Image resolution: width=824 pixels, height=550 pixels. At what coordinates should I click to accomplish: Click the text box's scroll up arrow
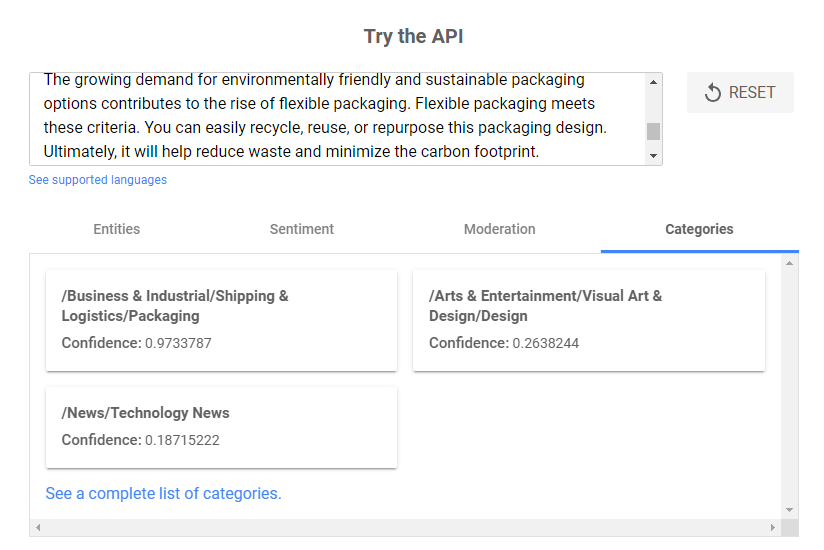click(x=653, y=82)
